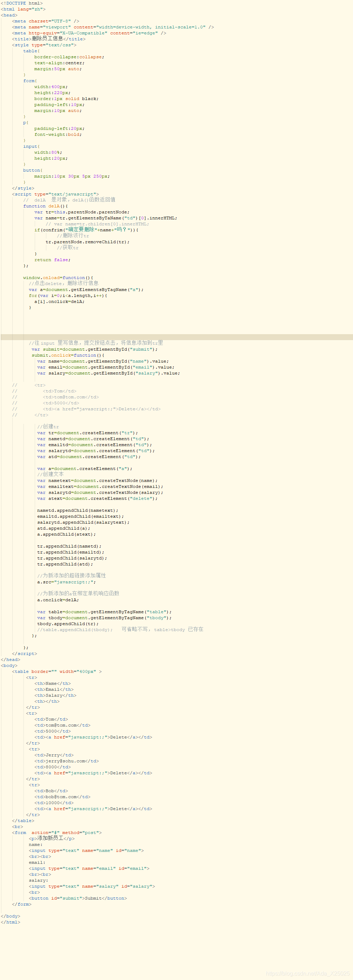353x980 pixels.
Task: Click the <th>Salary</th> header cell line
Action: (x=55, y=695)
